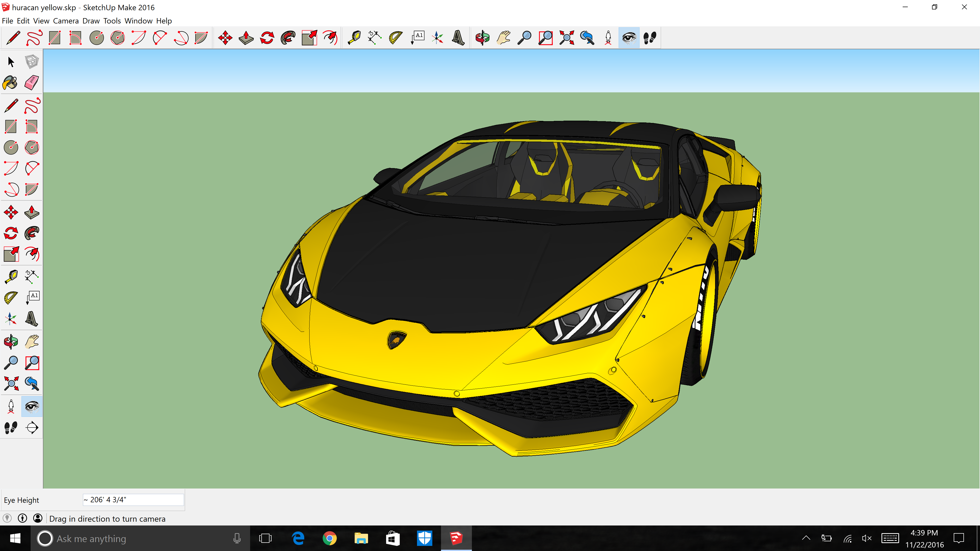The image size is (980, 551).
Task: Open the Tools menu
Action: [x=112, y=21]
